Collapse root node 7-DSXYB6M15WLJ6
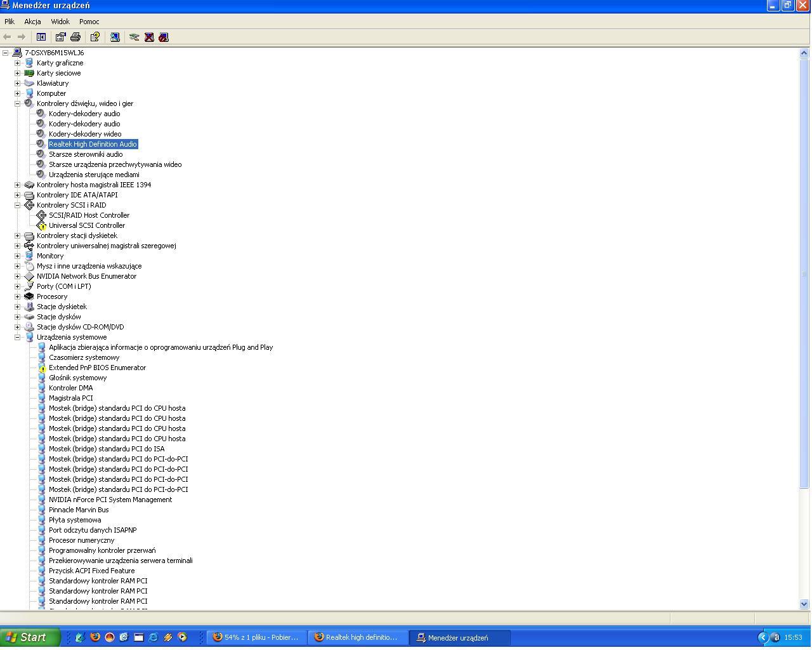The height and width of the screenshot is (650, 812). [x=6, y=53]
